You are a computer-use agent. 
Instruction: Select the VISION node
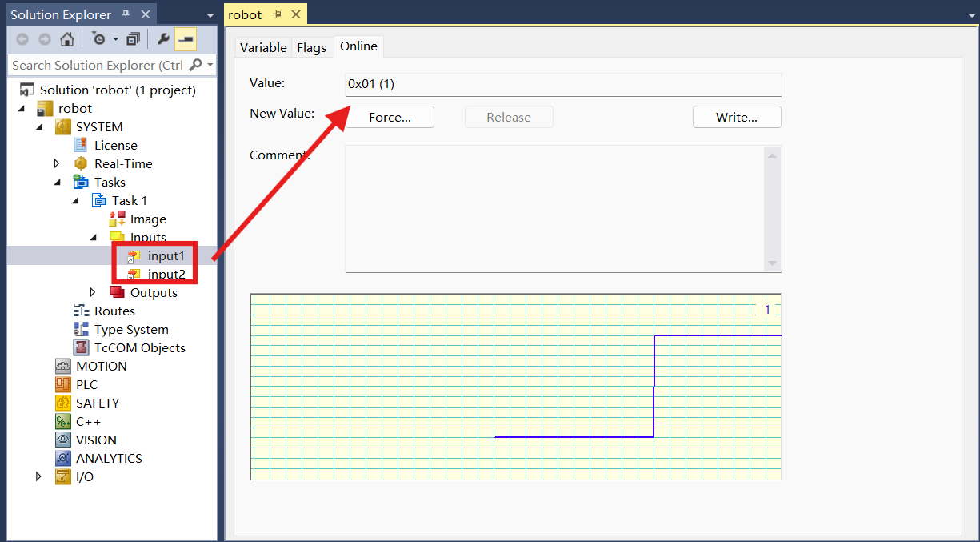[x=96, y=440]
